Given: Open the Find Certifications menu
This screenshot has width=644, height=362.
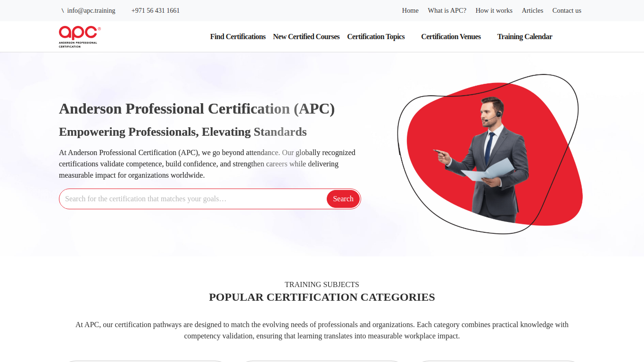Looking at the screenshot, I should click(x=238, y=37).
